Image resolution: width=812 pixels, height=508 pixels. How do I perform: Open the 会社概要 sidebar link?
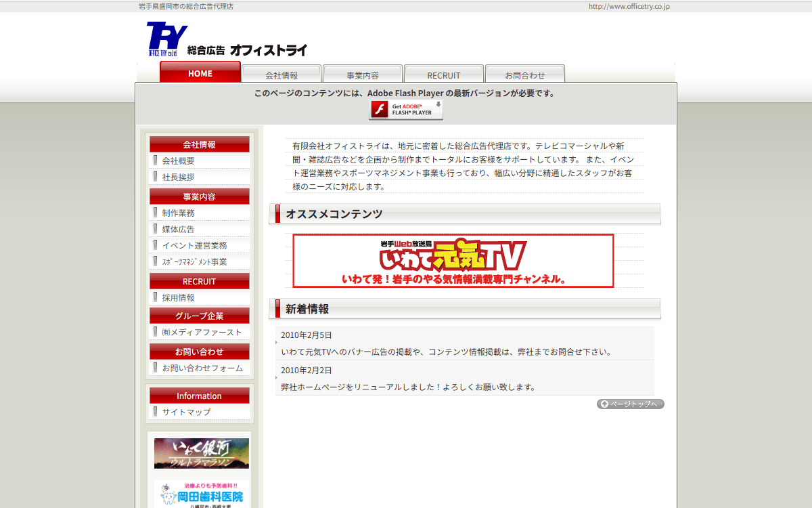[x=178, y=161]
